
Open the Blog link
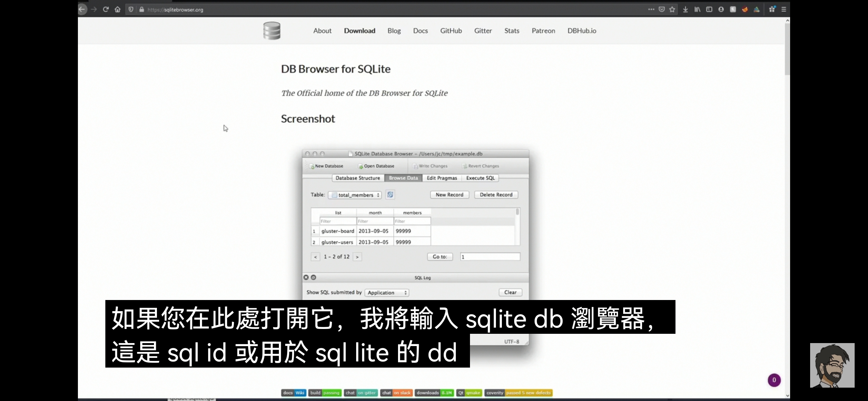tap(394, 31)
